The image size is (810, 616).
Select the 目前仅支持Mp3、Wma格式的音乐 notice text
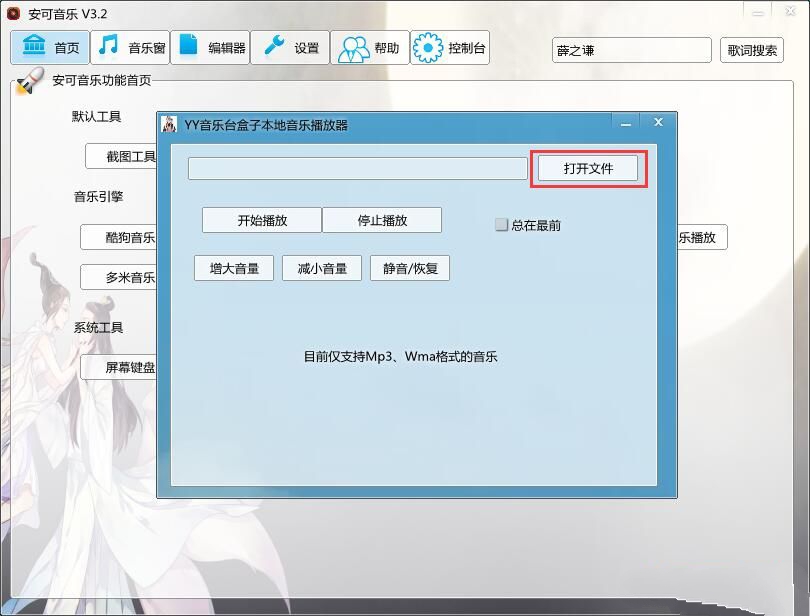point(400,357)
